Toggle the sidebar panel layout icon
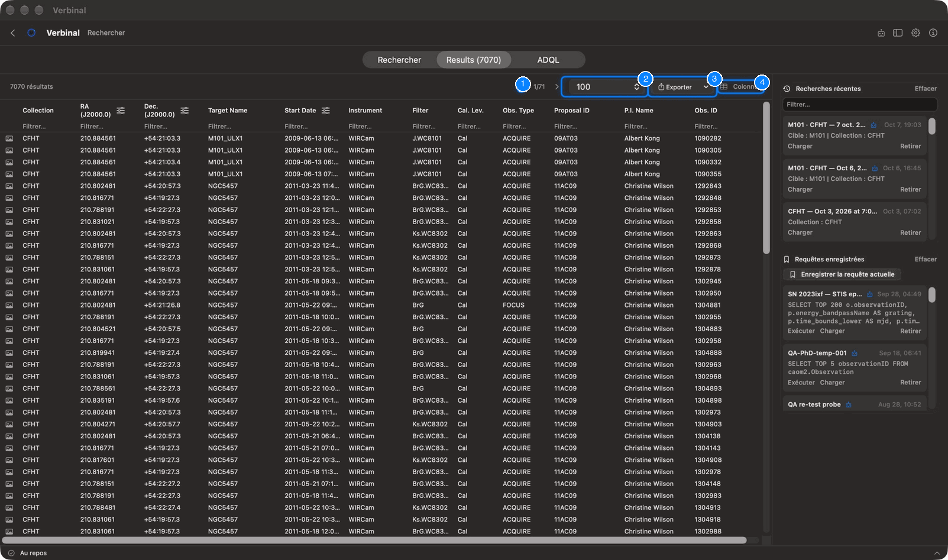The height and width of the screenshot is (560, 948). [898, 33]
